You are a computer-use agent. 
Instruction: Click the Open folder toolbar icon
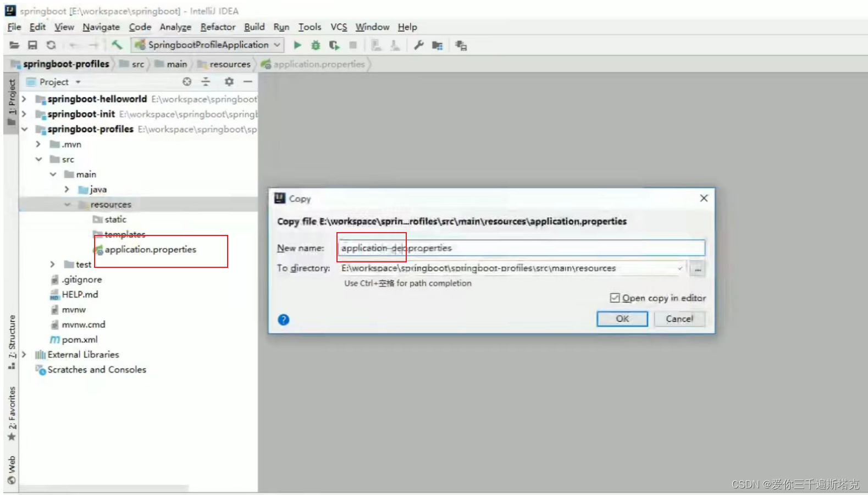pos(14,45)
